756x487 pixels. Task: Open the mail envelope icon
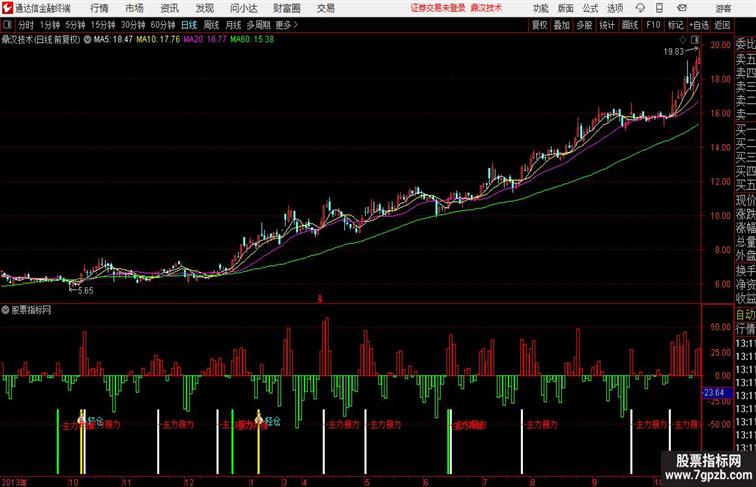pyautogui.click(x=682, y=8)
